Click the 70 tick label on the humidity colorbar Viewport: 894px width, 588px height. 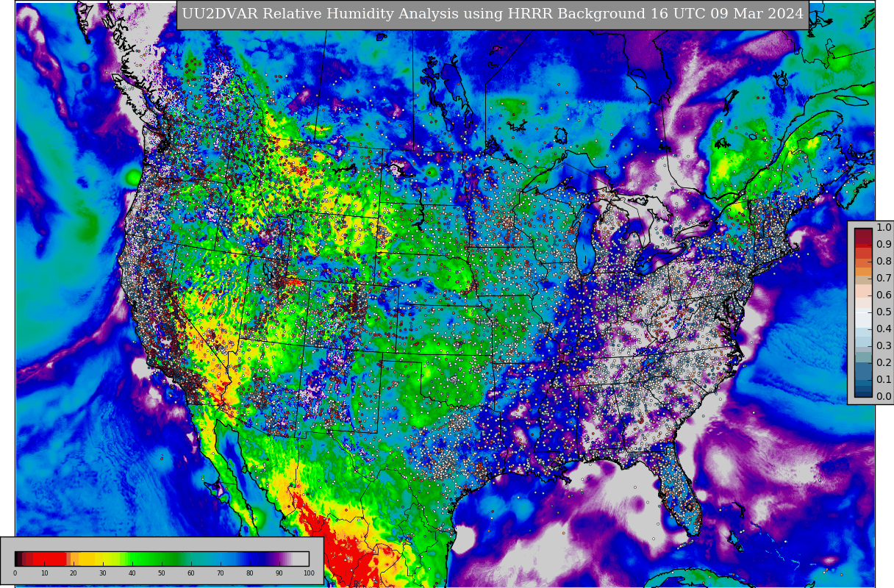tap(221, 573)
